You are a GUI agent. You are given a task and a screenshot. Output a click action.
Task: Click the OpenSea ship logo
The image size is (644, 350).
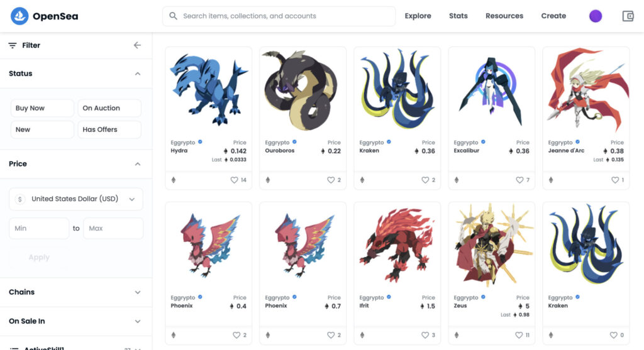(x=19, y=16)
